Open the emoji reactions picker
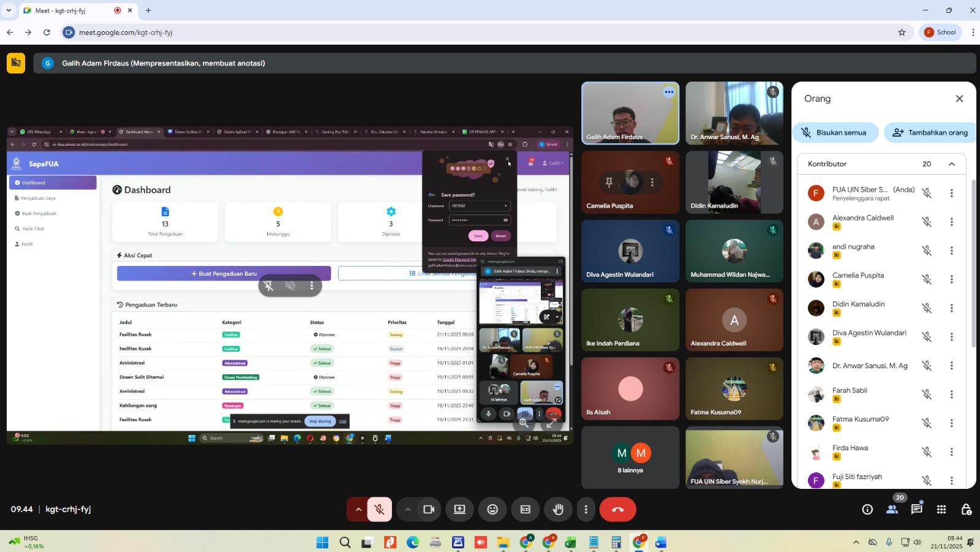Screen dimensions: 980x552 point(492,510)
